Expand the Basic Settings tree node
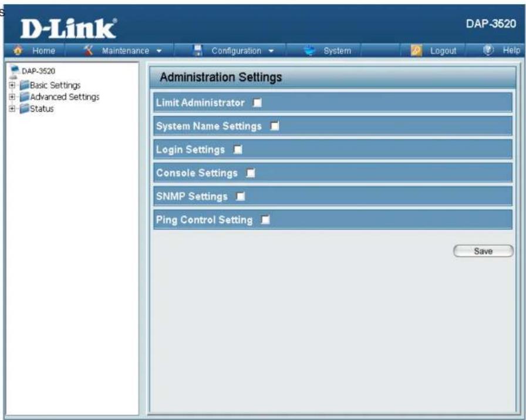 coord(12,85)
